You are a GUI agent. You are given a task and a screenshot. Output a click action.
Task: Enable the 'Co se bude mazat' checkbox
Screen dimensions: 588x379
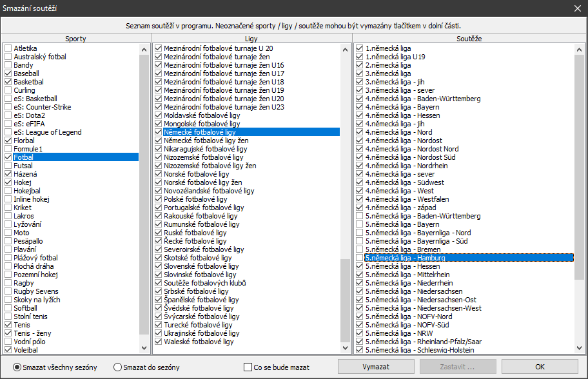[248, 367]
